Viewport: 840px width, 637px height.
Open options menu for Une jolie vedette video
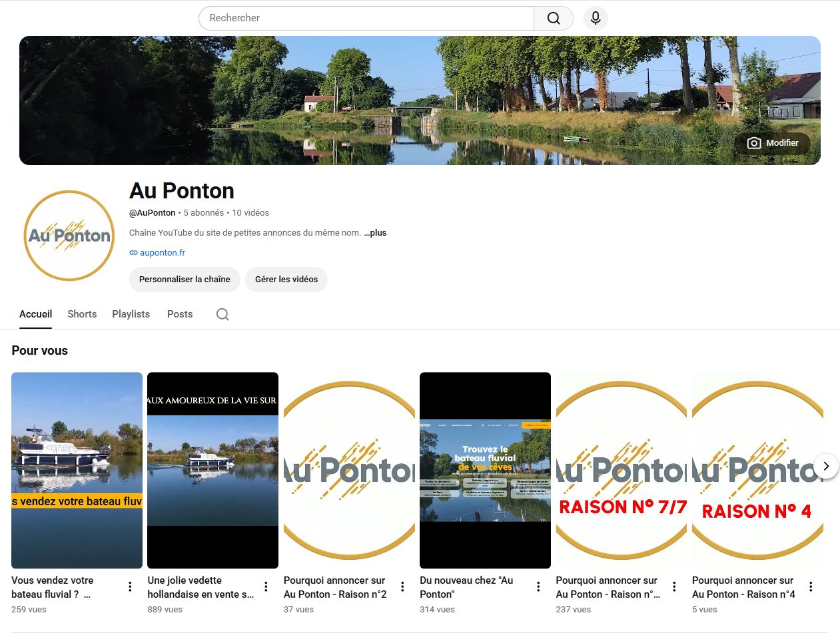(x=266, y=586)
